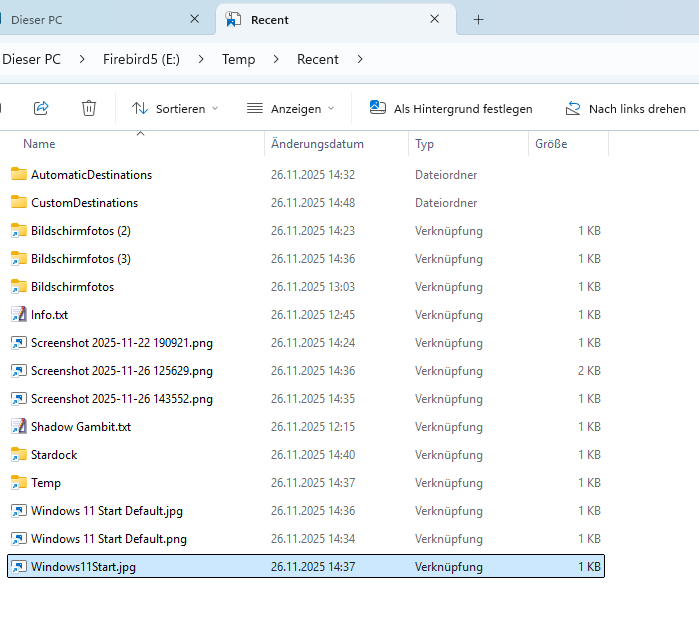The image size is (699, 642).
Task: Select the Windows 11 Start Default.png file
Action: (x=108, y=539)
